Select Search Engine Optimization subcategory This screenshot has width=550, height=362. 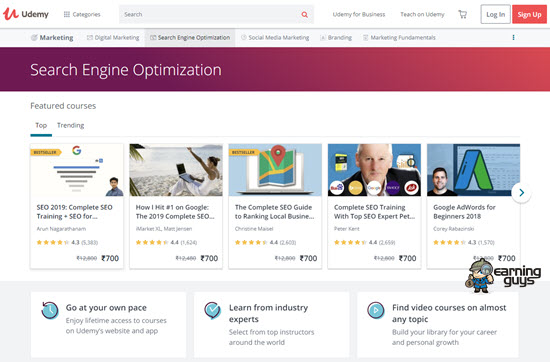(x=190, y=38)
